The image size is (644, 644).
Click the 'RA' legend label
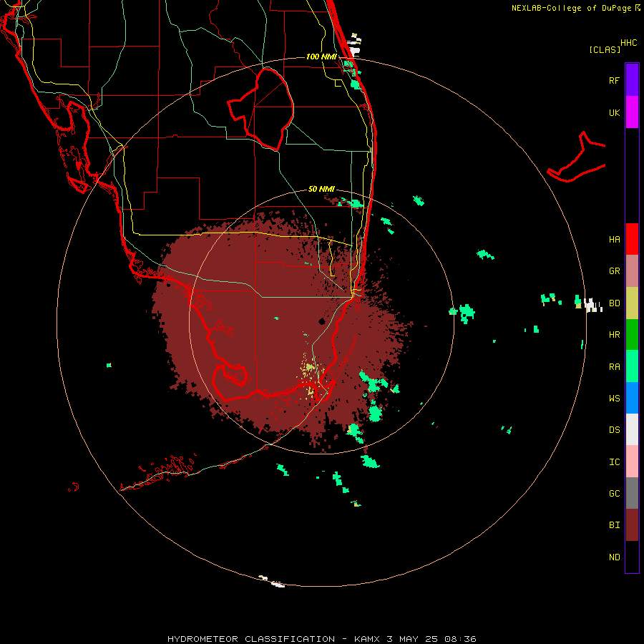pyautogui.click(x=614, y=366)
